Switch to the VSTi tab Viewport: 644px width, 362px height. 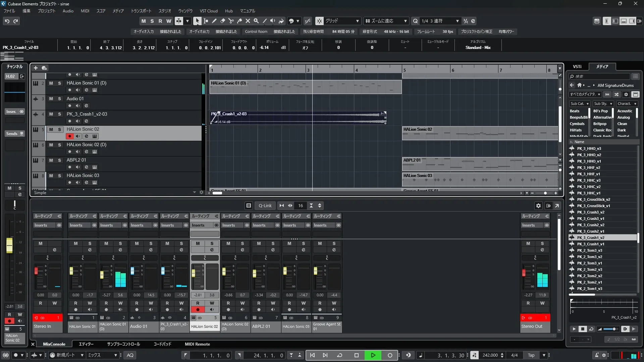(x=577, y=67)
